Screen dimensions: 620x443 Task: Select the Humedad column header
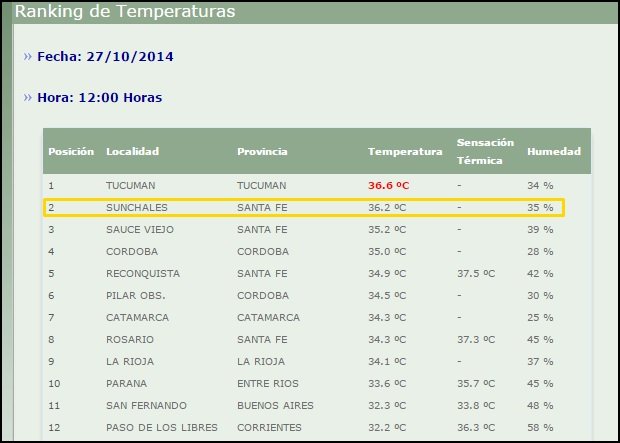pyautogui.click(x=554, y=152)
